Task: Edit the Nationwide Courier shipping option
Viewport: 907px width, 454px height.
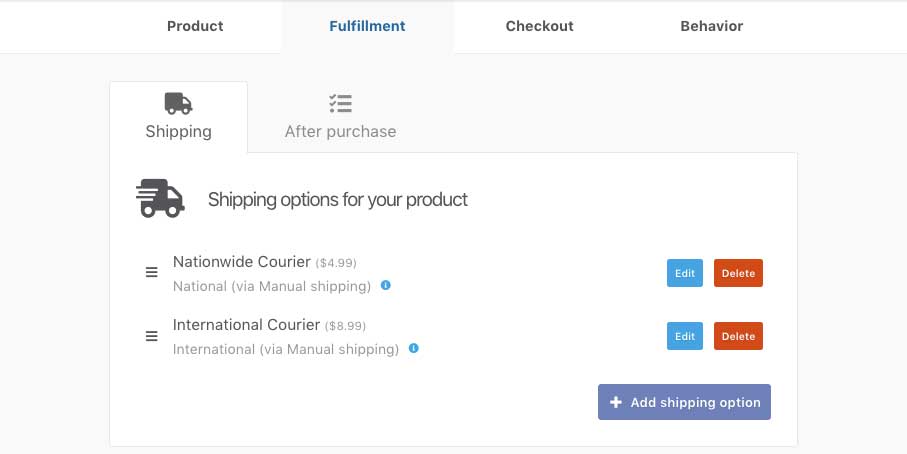Action: pos(685,273)
